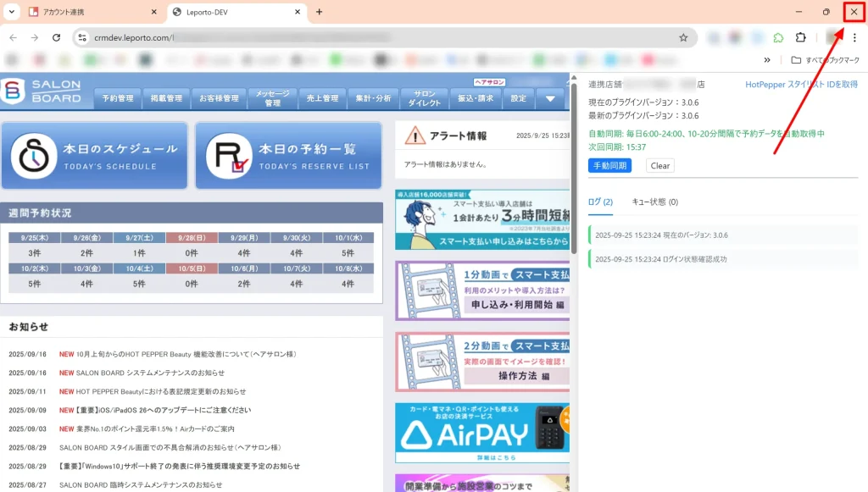Bookmark this page with the star icon
Image resolution: width=868 pixels, height=492 pixels.
pos(683,38)
